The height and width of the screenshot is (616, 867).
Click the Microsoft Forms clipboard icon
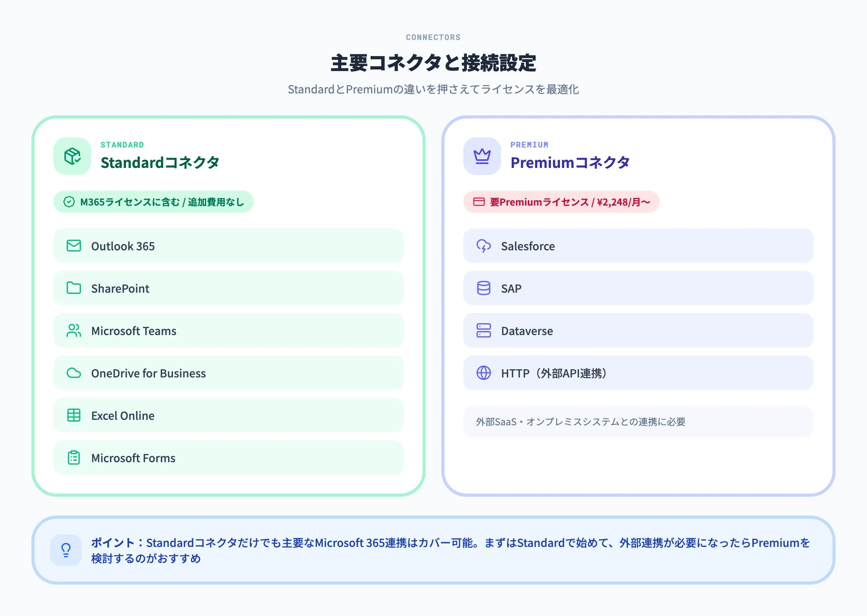[x=73, y=458]
